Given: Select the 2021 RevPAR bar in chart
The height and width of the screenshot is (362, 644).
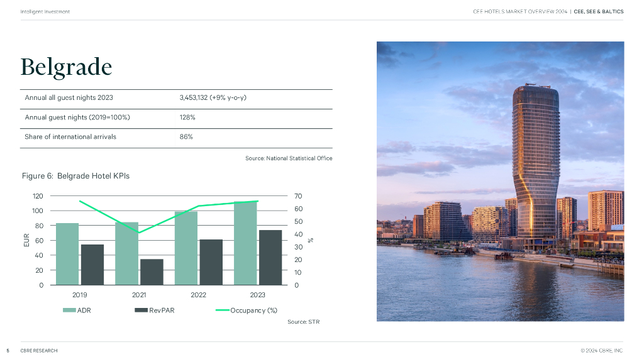Looking at the screenshot, I should click(x=152, y=272).
